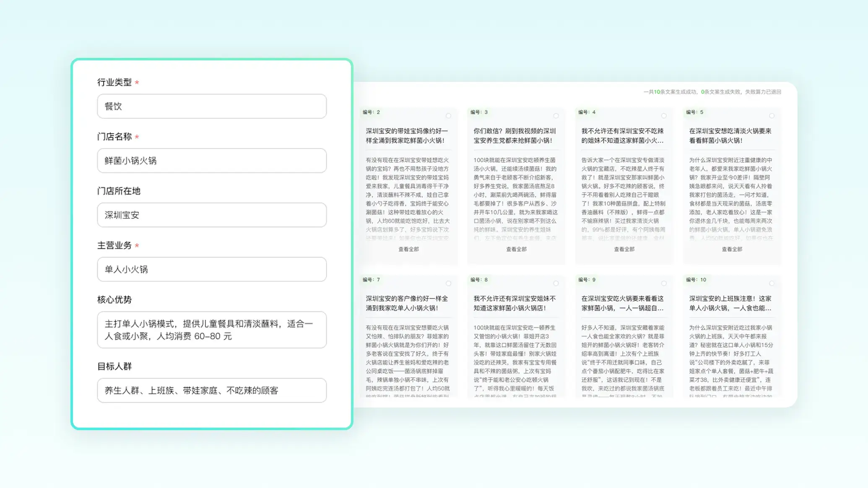This screenshot has height=488, width=868.
Task: Focus the 门店名称 field with 鲜菌小锅火锅
Action: coord(212,161)
